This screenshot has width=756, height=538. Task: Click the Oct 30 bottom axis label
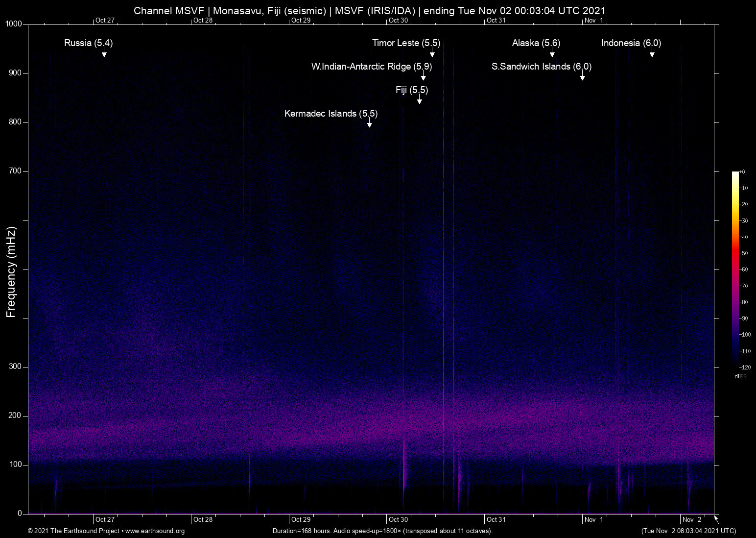(399, 519)
